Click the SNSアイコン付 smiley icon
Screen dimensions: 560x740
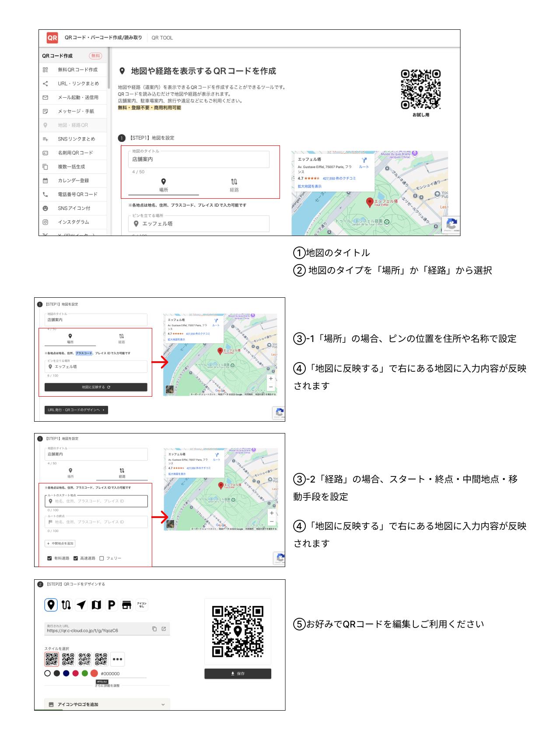tap(45, 208)
